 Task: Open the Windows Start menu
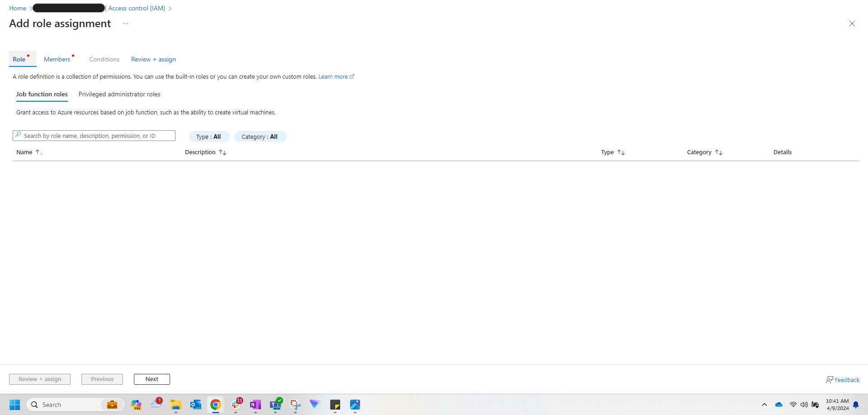[14, 405]
